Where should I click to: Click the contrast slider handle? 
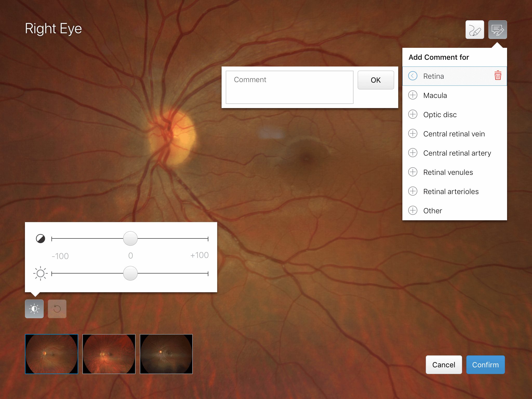pyautogui.click(x=130, y=238)
